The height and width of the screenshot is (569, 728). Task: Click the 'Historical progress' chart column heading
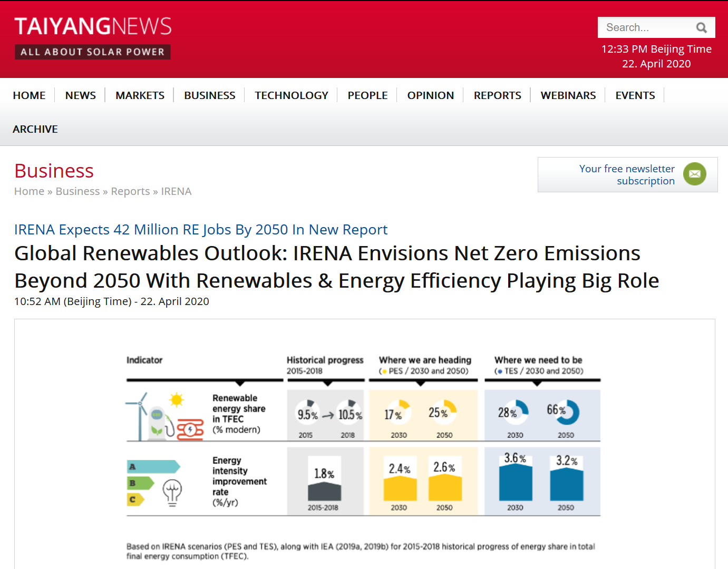(x=325, y=360)
